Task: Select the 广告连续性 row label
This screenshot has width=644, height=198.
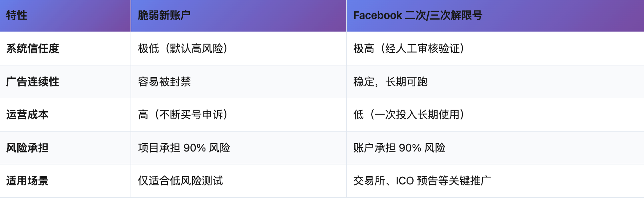Action: 33,82
